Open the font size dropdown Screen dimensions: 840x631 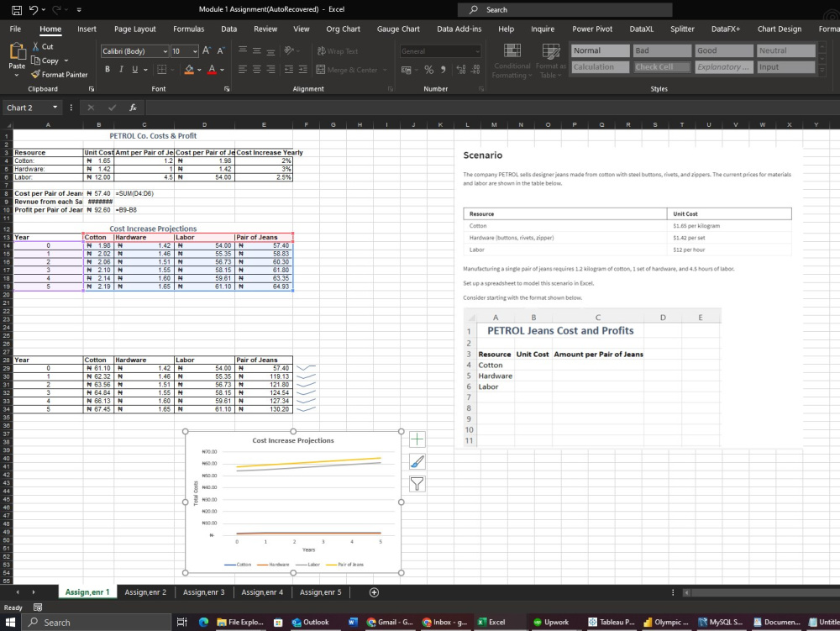(195, 51)
